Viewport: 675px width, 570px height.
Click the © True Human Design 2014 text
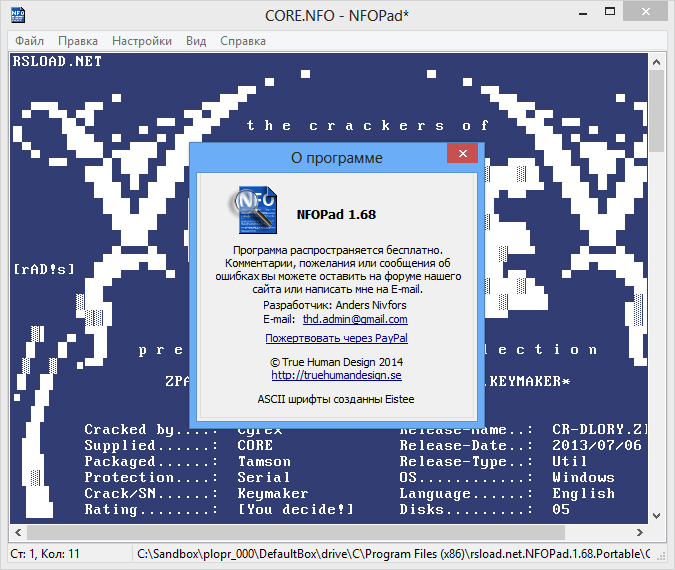(336, 362)
